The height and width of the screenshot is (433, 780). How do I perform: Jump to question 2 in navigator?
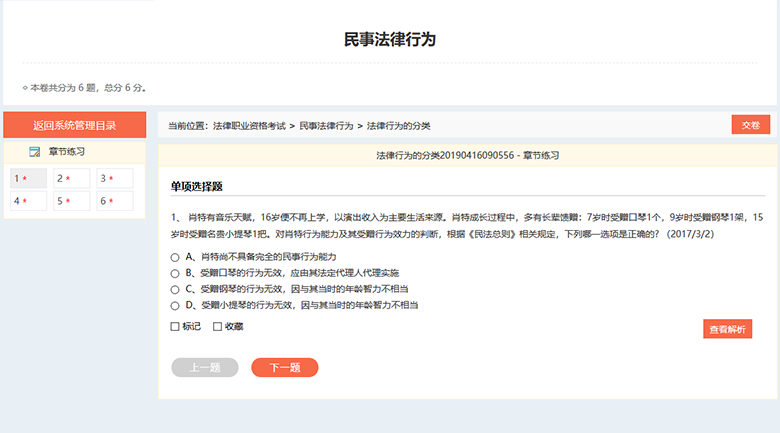[71, 178]
